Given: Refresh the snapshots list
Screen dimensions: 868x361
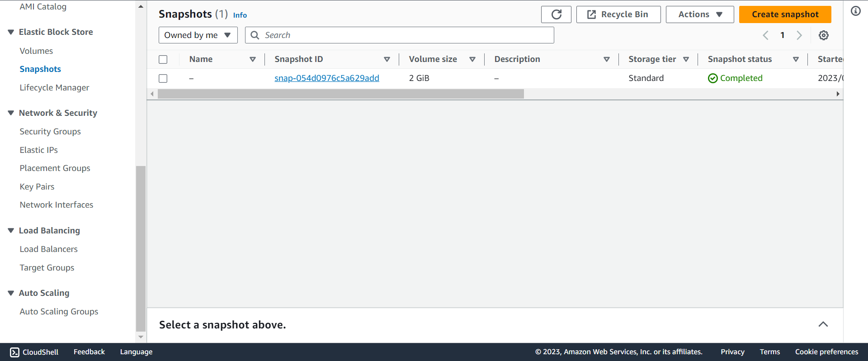Looking at the screenshot, I should point(556,14).
